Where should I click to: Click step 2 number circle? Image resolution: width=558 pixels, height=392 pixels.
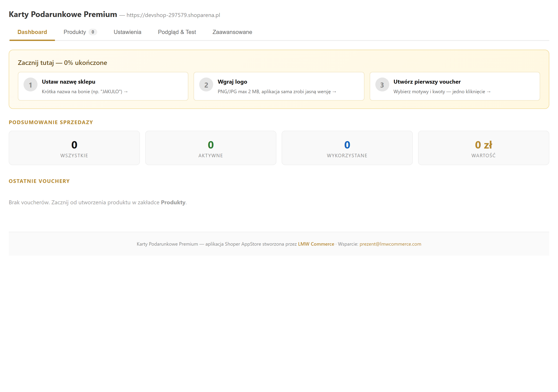coord(206,85)
